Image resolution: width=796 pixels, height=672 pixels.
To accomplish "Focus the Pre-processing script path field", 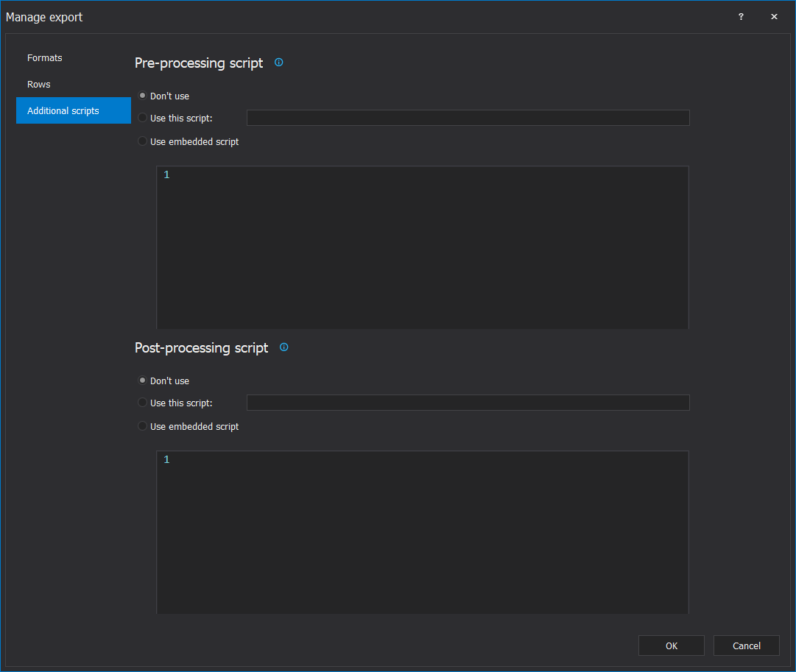I will 468,118.
